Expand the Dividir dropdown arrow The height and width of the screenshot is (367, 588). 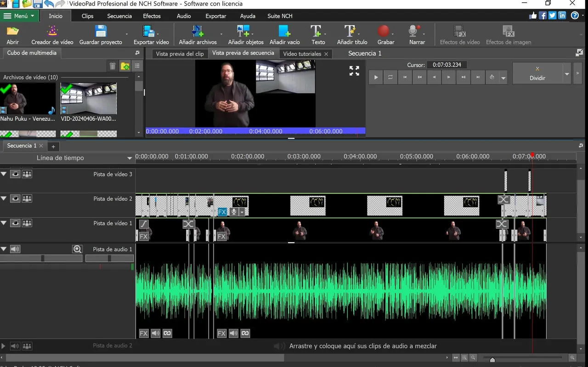click(567, 74)
